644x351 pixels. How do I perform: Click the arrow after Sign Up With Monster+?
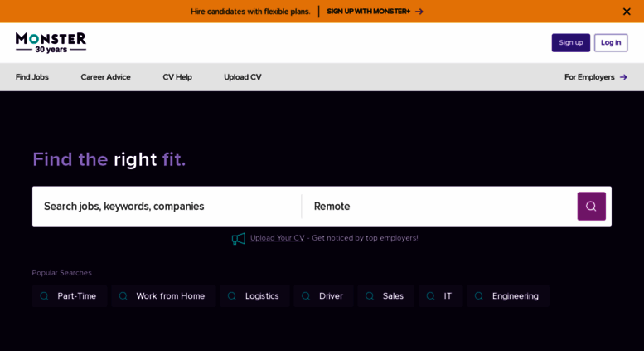[419, 12]
